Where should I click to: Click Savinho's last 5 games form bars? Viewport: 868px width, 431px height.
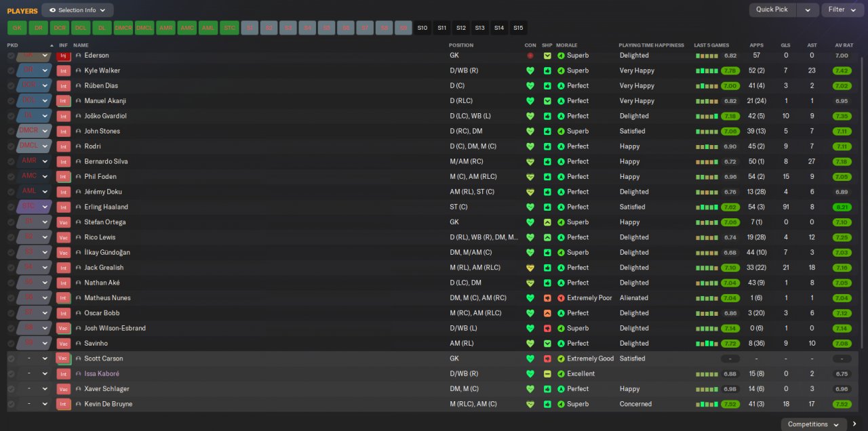coord(707,344)
